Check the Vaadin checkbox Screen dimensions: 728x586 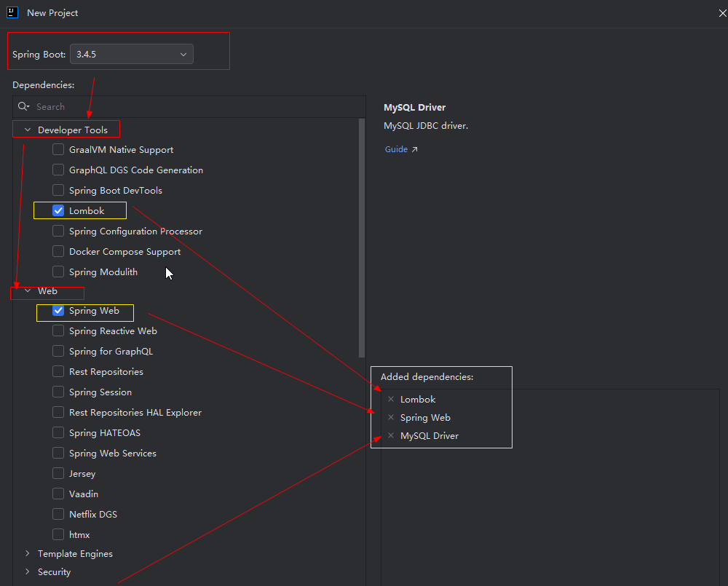(x=58, y=494)
